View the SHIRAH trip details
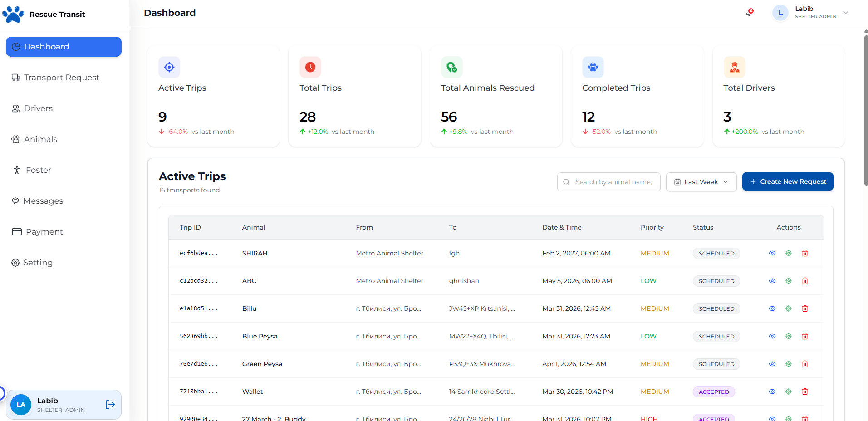868x421 pixels. click(x=772, y=253)
